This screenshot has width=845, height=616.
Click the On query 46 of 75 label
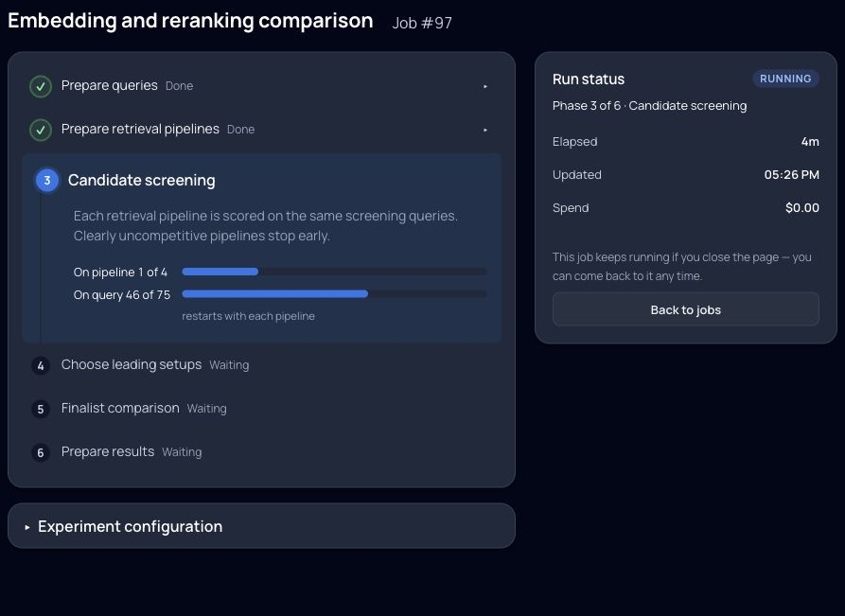click(x=122, y=295)
